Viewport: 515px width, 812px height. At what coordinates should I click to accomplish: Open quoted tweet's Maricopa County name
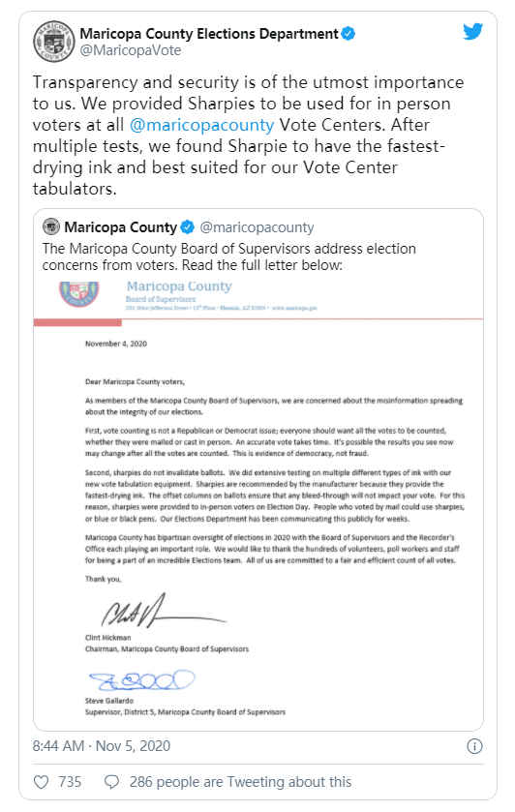pos(121,226)
